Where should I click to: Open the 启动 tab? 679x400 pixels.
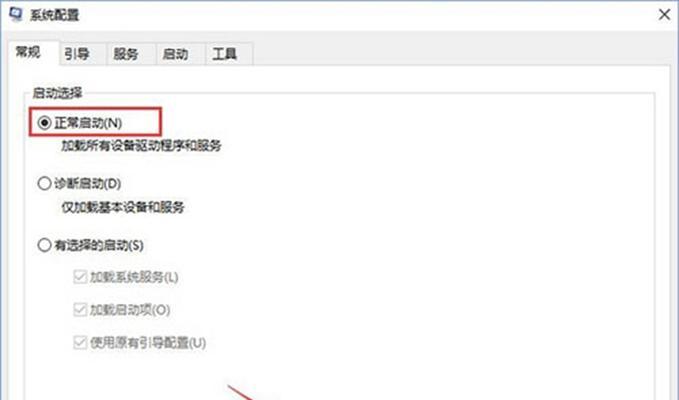click(175, 54)
